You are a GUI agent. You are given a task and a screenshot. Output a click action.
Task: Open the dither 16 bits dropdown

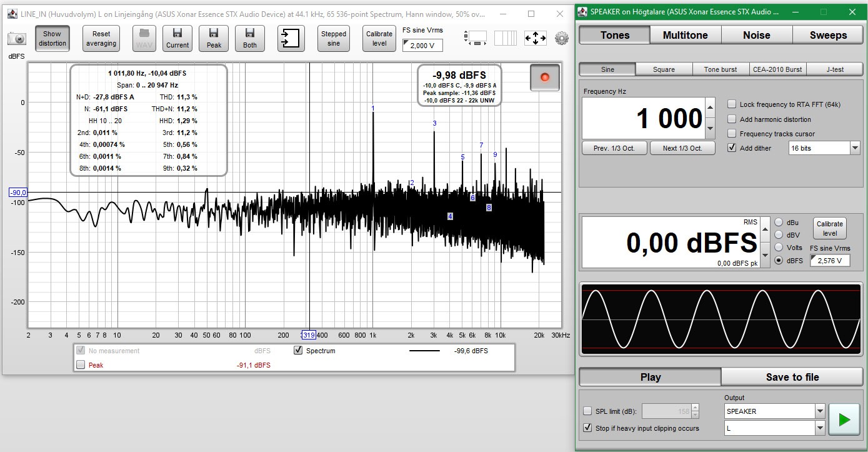pos(855,148)
